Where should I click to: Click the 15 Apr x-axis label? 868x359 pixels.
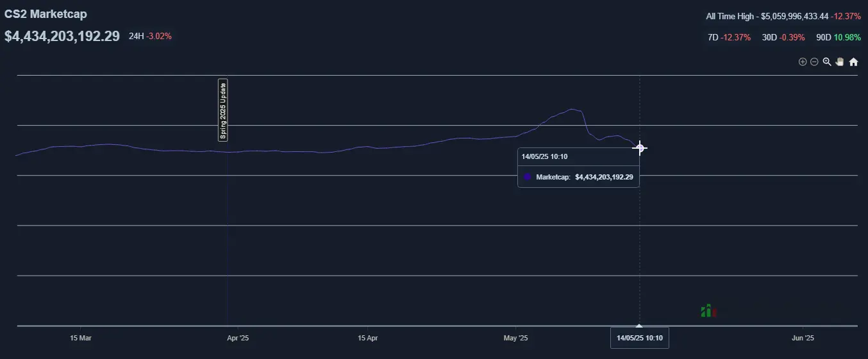(368, 337)
